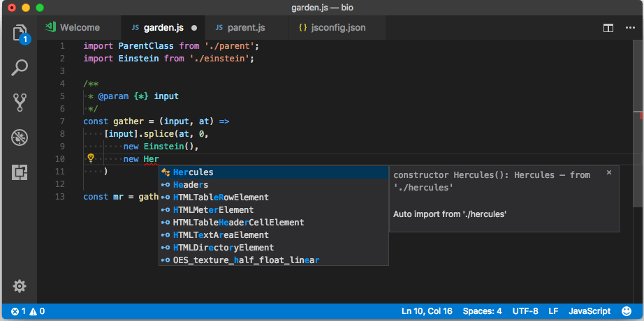Open the UTF-8 encoding selector
Screen dimensions: 644x321
525,311
